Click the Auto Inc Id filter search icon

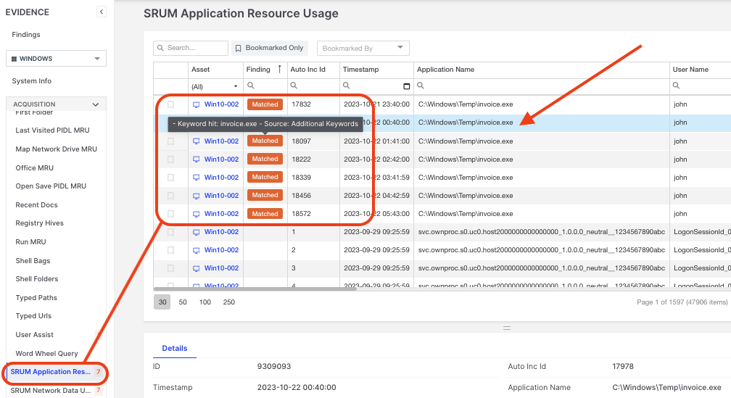click(294, 86)
